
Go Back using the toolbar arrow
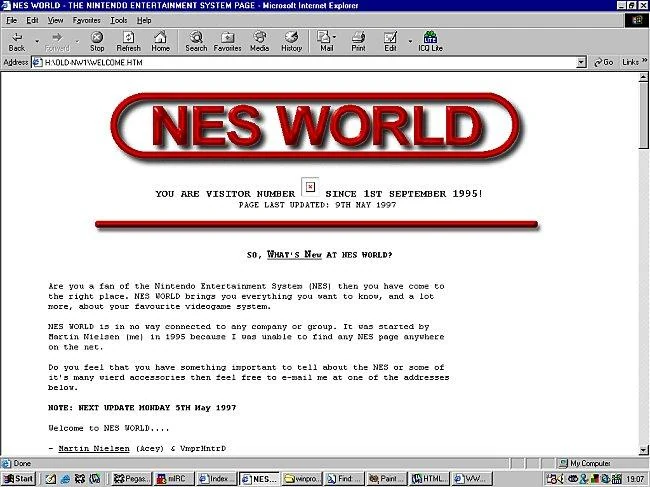coord(17,41)
